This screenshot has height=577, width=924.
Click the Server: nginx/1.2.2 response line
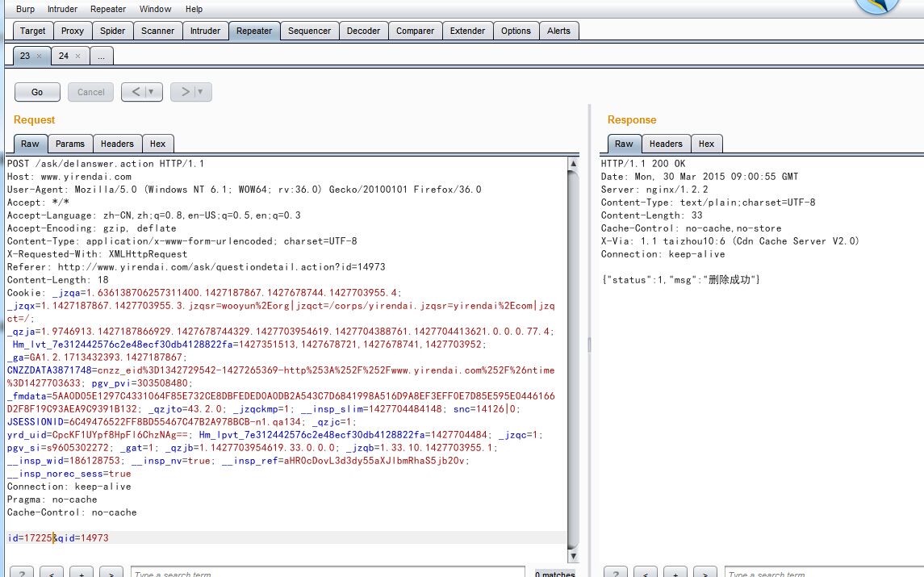click(x=654, y=190)
